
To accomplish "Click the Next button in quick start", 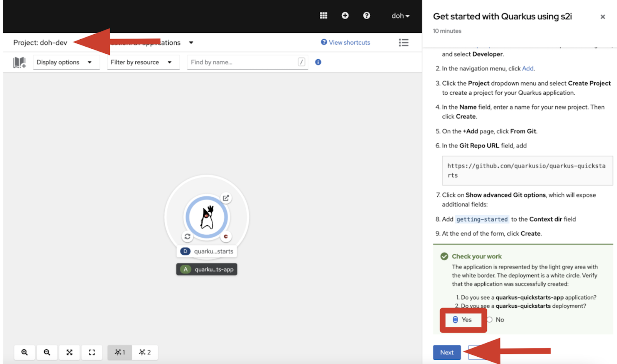I will [x=447, y=352].
